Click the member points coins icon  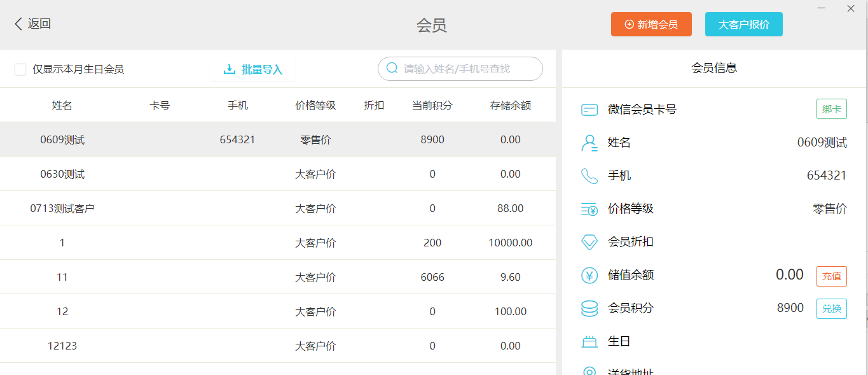(589, 309)
